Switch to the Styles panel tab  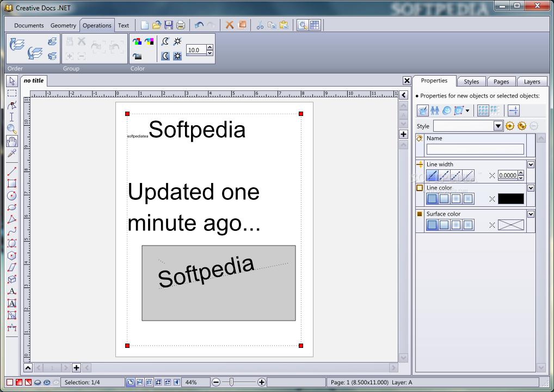coord(471,82)
